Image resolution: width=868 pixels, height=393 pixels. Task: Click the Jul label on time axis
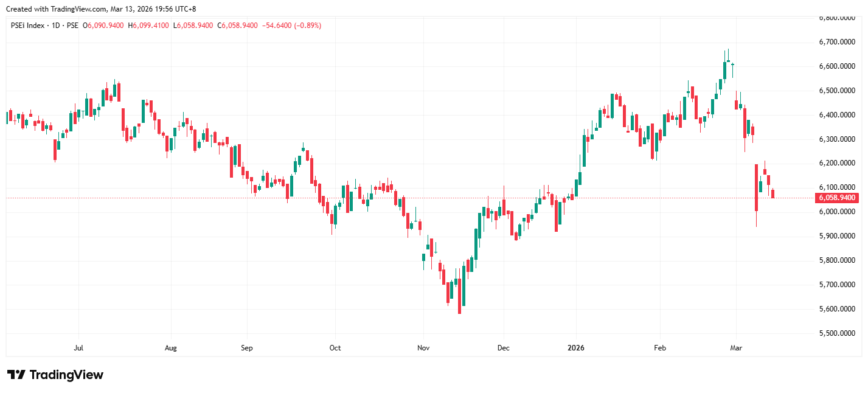(78, 348)
